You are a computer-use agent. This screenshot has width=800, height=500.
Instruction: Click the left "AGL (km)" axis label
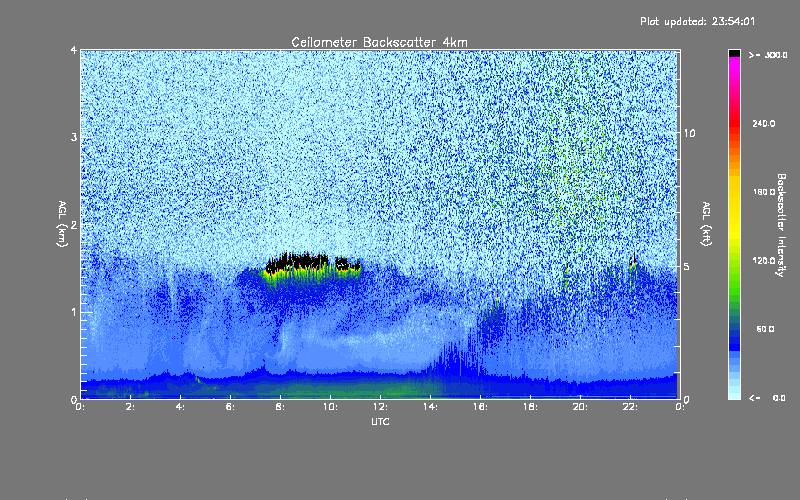[62, 224]
